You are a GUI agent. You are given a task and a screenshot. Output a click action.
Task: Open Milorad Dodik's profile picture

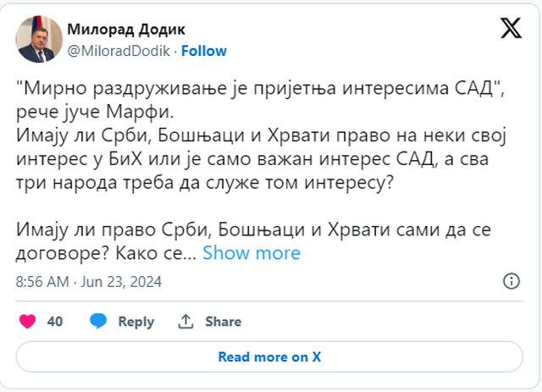click(38, 39)
